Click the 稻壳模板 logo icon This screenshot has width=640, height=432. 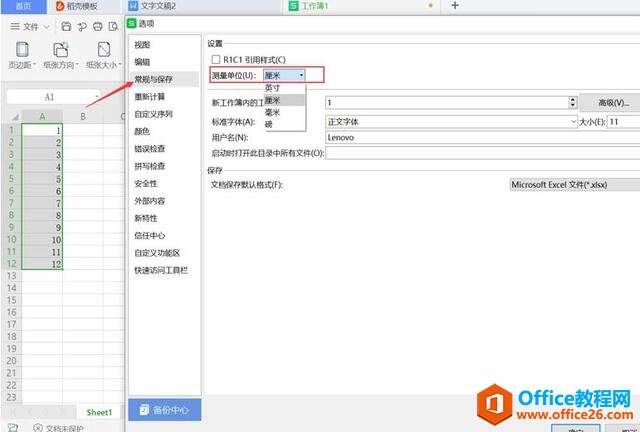point(60,6)
